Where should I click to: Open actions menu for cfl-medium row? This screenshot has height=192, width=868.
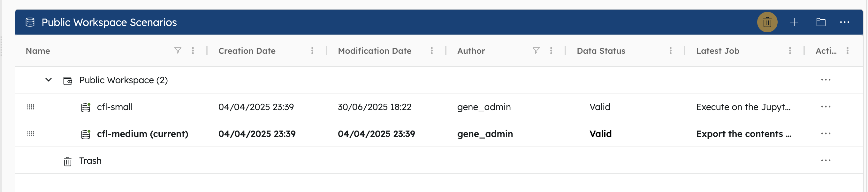pyautogui.click(x=826, y=134)
